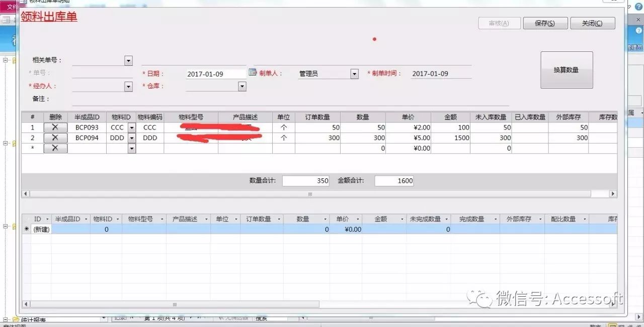Open the calendar date picker icon
644x327 pixels.
tap(253, 73)
